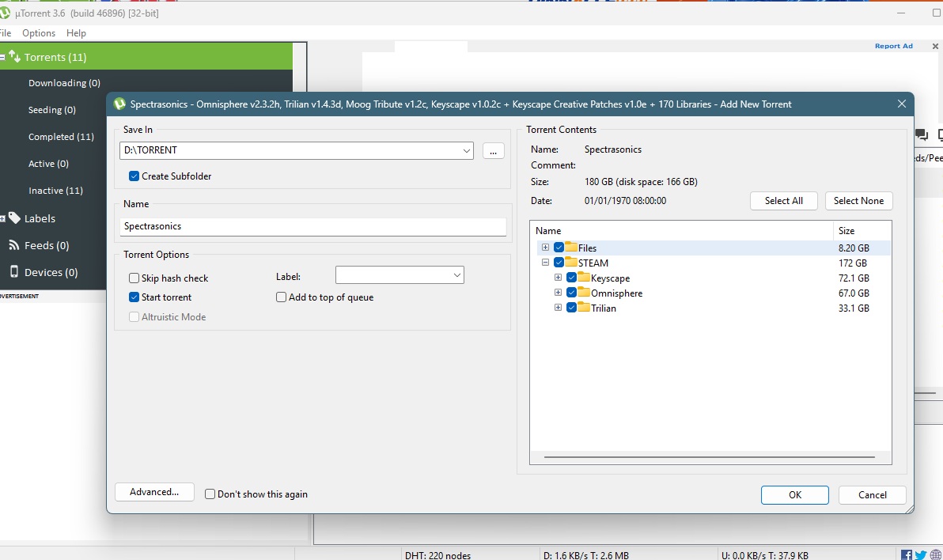The height and width of the screenshot is (560, 943).
Task: Click upload speed U: 0.0 KB/s status
Action: point(764,555)
